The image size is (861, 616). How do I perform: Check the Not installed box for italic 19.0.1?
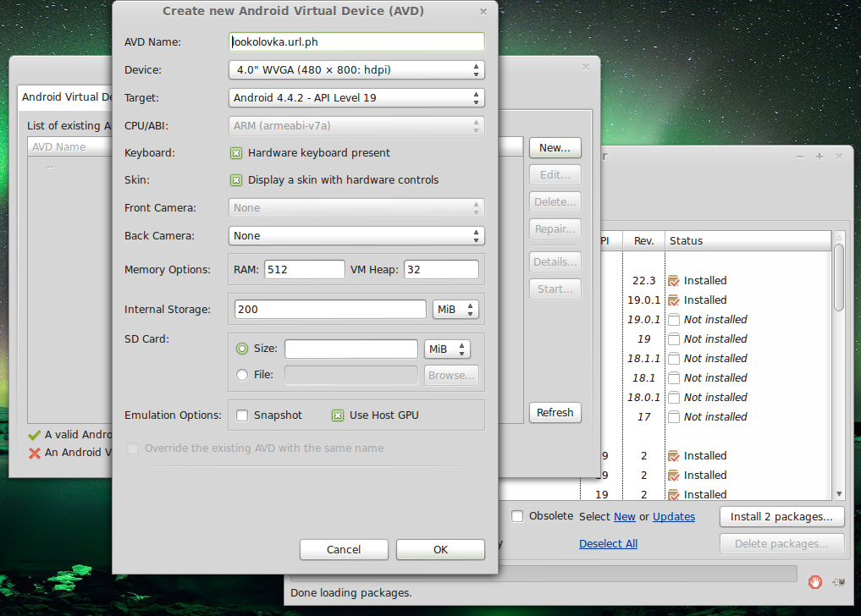click(674, 320)
